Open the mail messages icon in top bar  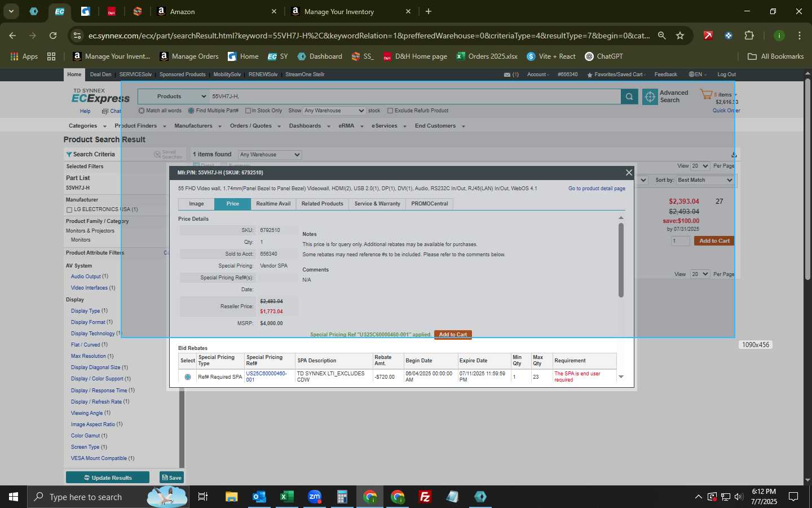pos(507,75)
